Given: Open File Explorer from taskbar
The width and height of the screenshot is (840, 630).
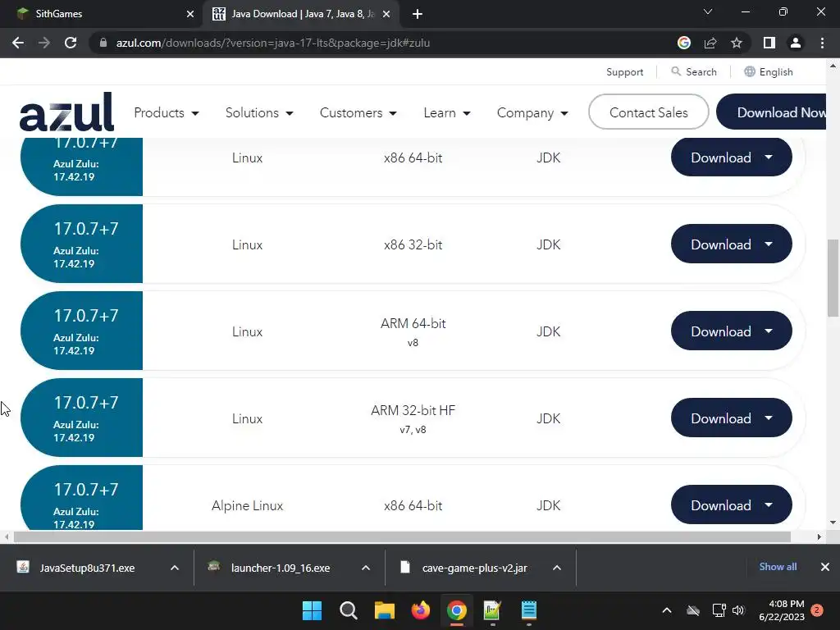Looking at the screenshot, I should tap(384, 610).
